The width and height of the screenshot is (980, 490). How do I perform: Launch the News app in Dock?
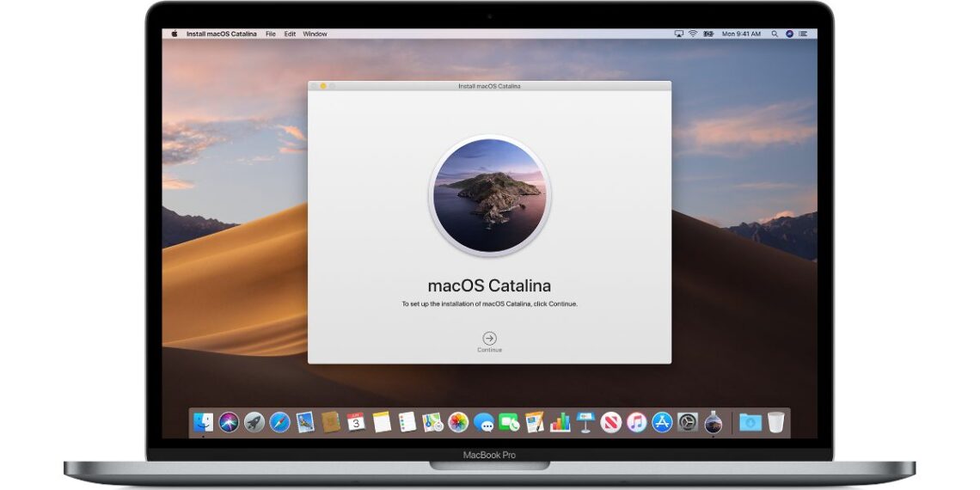(611, 422)
